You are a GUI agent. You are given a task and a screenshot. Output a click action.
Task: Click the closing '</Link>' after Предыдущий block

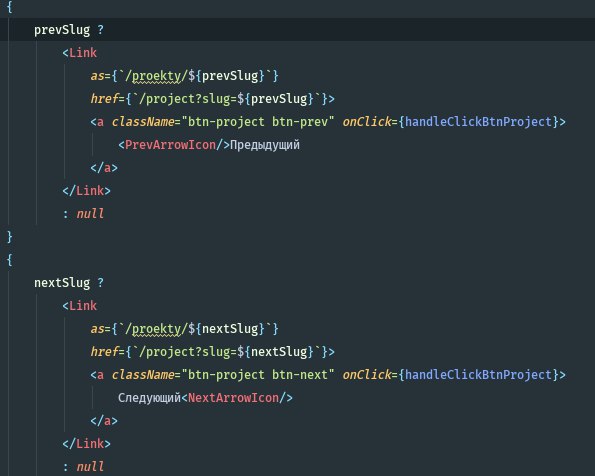pos(87,191)
